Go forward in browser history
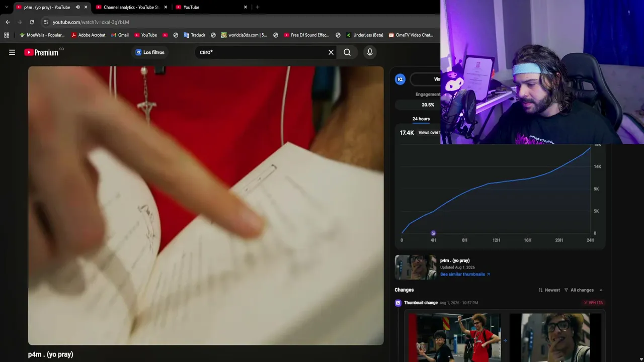This screenshot has height=362, width=644. 20,22
